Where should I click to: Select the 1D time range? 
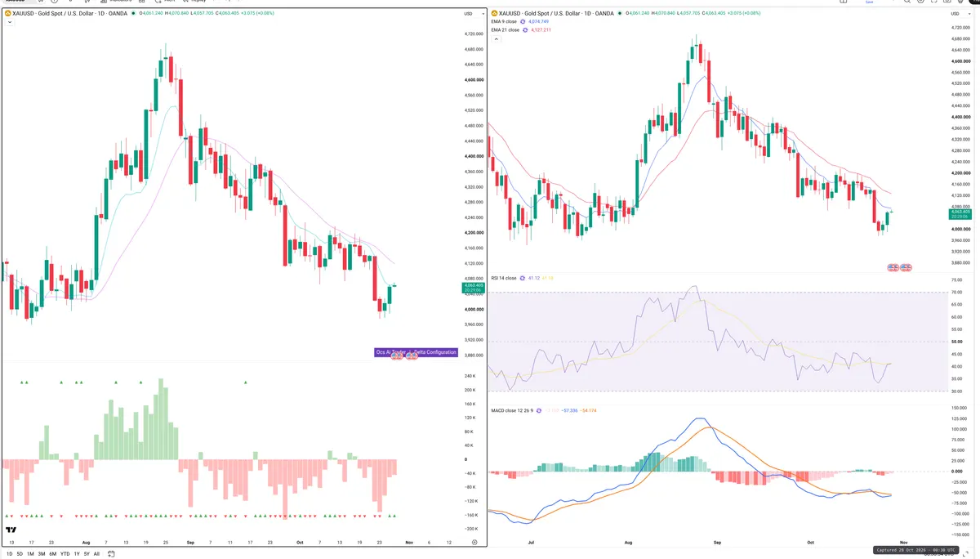coord(9,554)
